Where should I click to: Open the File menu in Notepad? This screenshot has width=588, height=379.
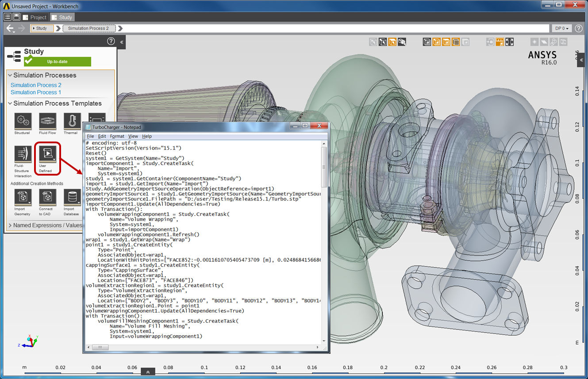[90, 136]
